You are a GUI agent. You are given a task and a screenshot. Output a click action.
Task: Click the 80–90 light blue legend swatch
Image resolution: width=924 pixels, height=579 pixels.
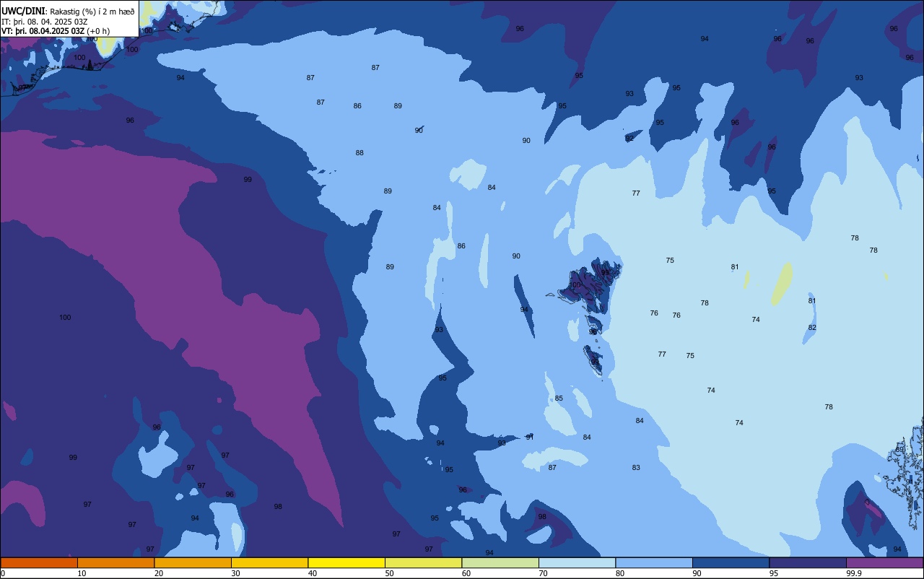tap(654, 562)
